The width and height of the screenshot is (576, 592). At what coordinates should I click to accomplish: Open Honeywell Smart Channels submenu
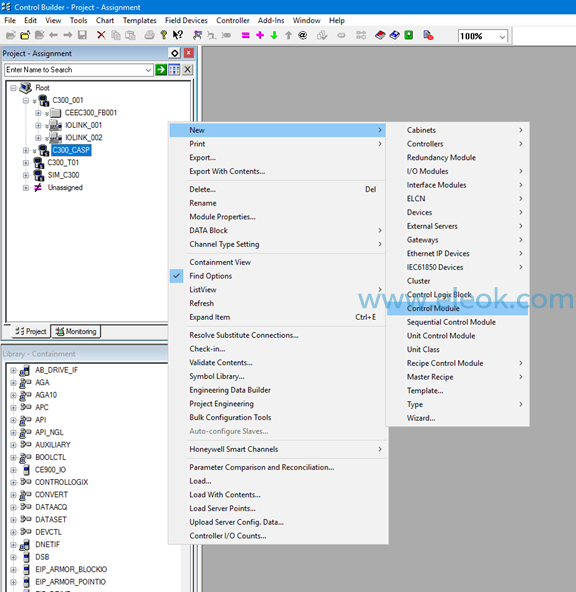click(277, 449)
